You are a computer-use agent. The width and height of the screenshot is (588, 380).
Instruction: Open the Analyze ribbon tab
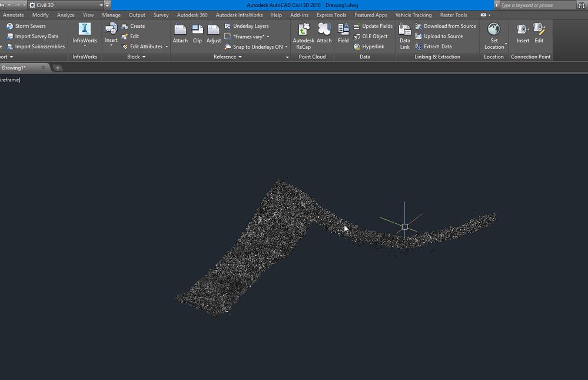coord(65,15)
